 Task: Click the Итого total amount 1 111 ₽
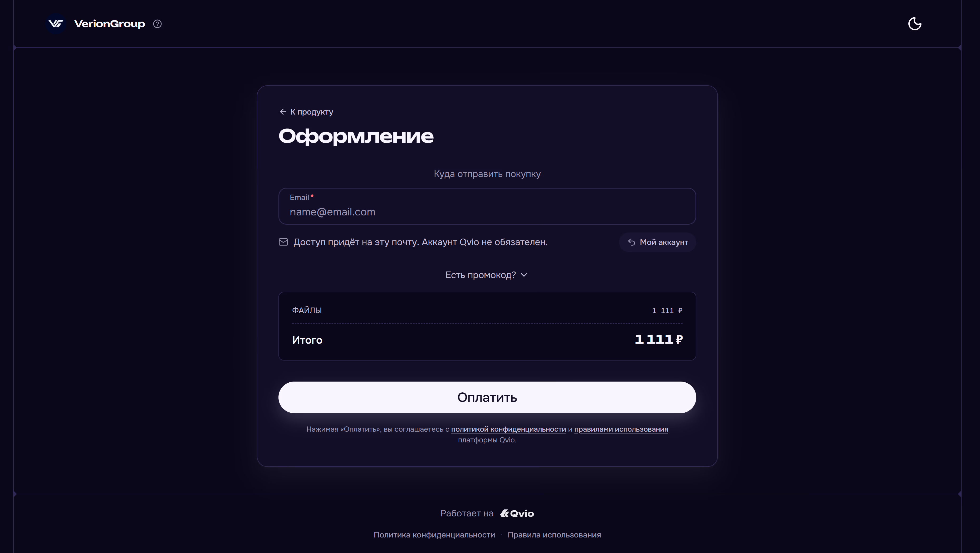(659, 339)
